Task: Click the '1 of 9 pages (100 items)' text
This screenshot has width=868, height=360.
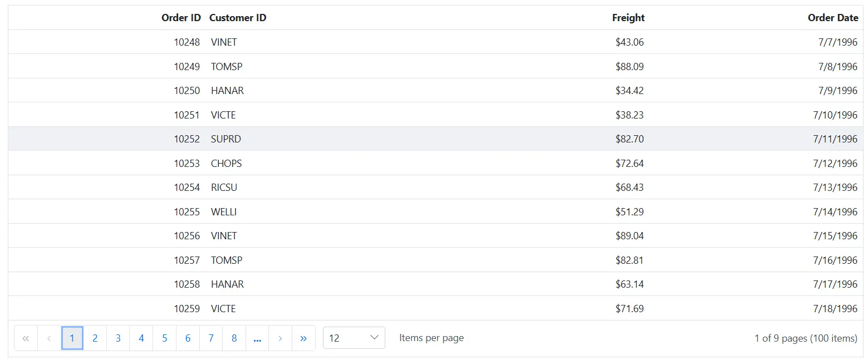Action: 806,338
